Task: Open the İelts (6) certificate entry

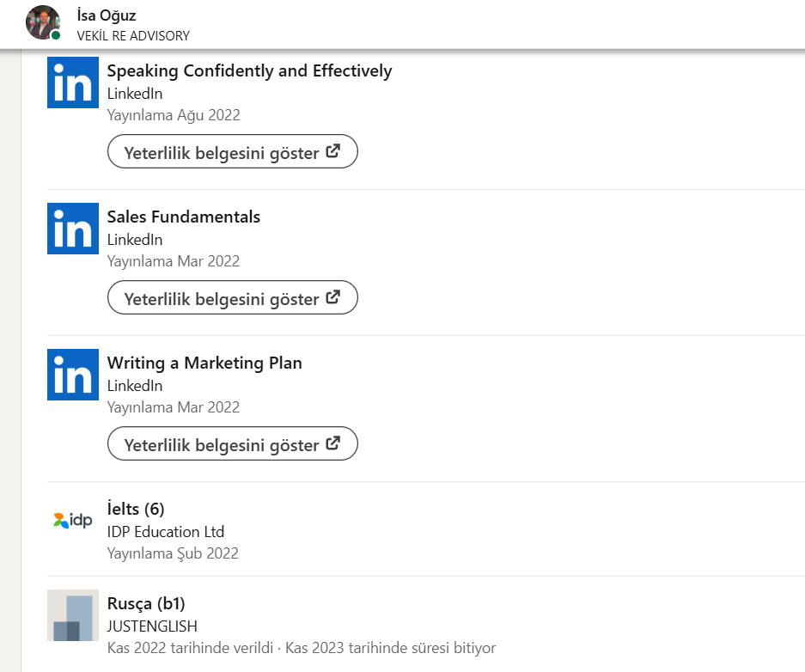Action: coord(136,510)
